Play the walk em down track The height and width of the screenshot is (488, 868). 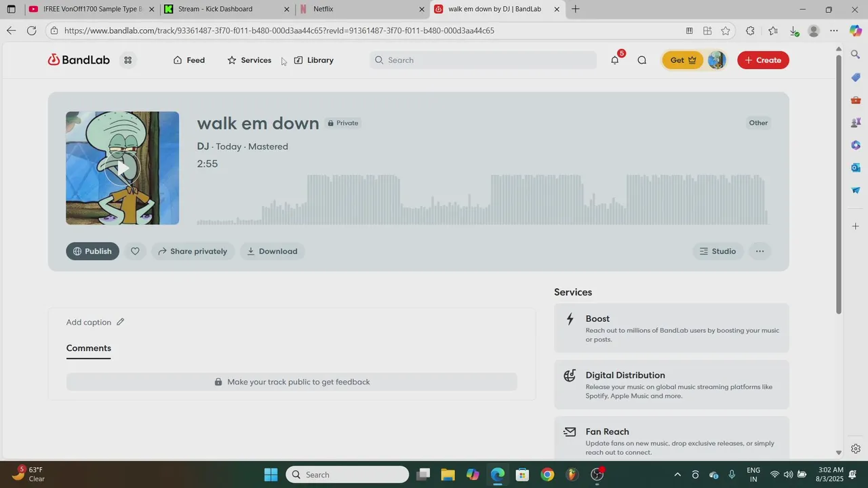coord(122,168)
